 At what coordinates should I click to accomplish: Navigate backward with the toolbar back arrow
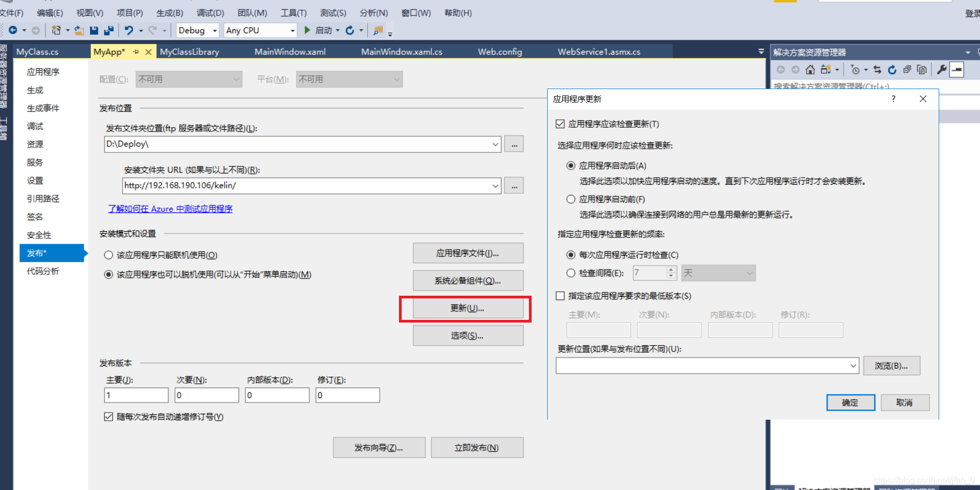pyautogui.click(x=13, y=31)
